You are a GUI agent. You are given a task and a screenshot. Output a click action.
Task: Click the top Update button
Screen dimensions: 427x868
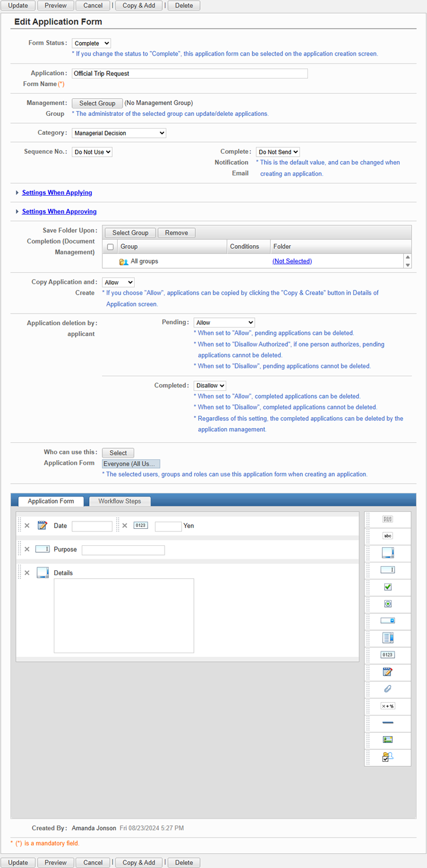(x=18, y=5)
